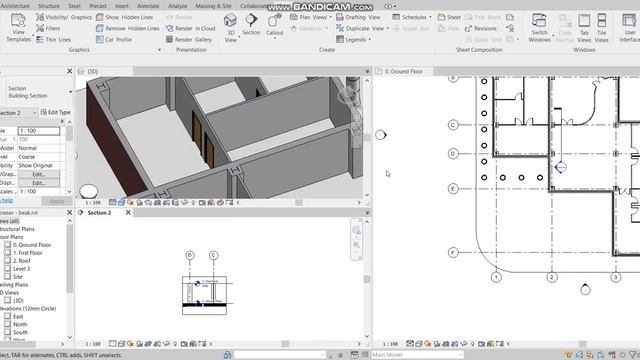
Task: Select the Section tool
Action: click(x=251, y=24)
